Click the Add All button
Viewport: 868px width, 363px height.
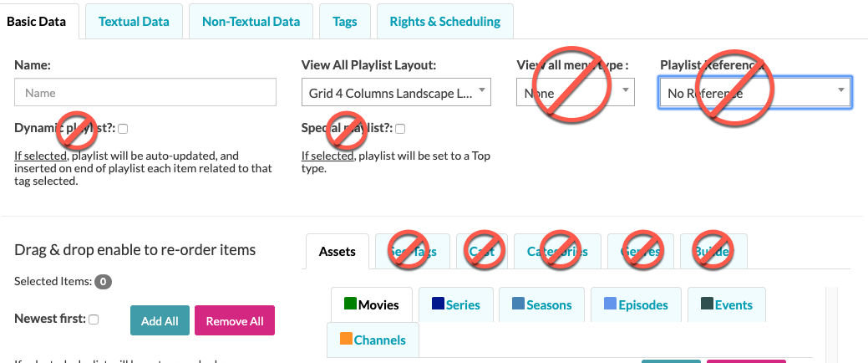point(160,320)
